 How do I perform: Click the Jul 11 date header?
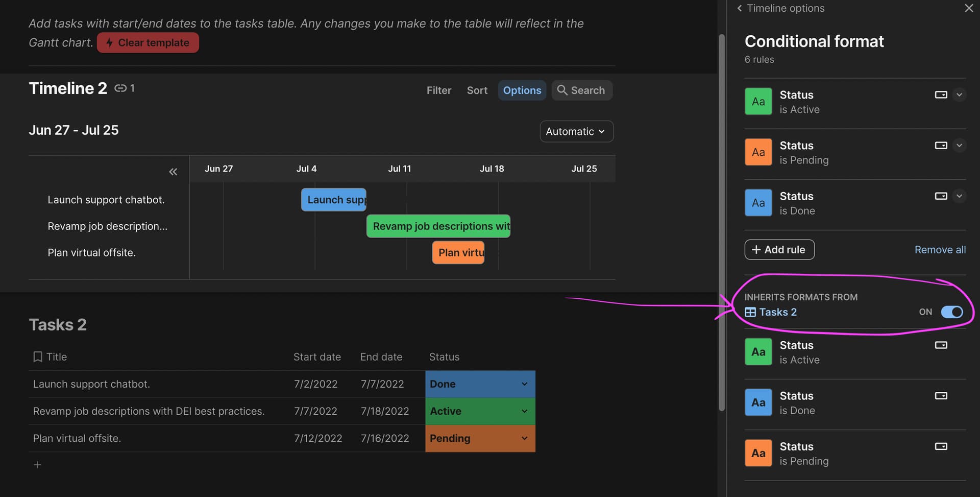point(399,169)
